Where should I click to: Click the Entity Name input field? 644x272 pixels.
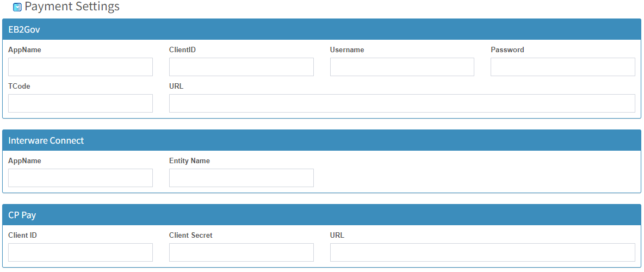tap(242, 178)
